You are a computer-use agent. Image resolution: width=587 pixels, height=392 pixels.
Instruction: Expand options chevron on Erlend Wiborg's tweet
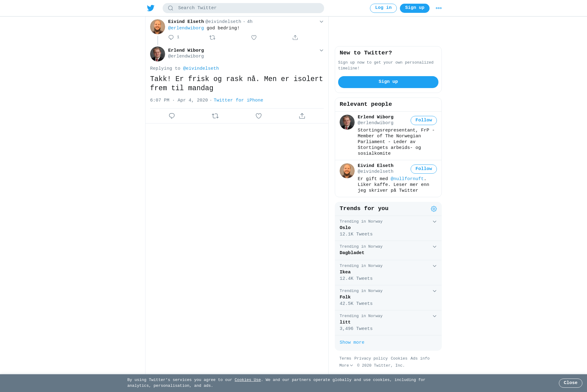(321, 50)
